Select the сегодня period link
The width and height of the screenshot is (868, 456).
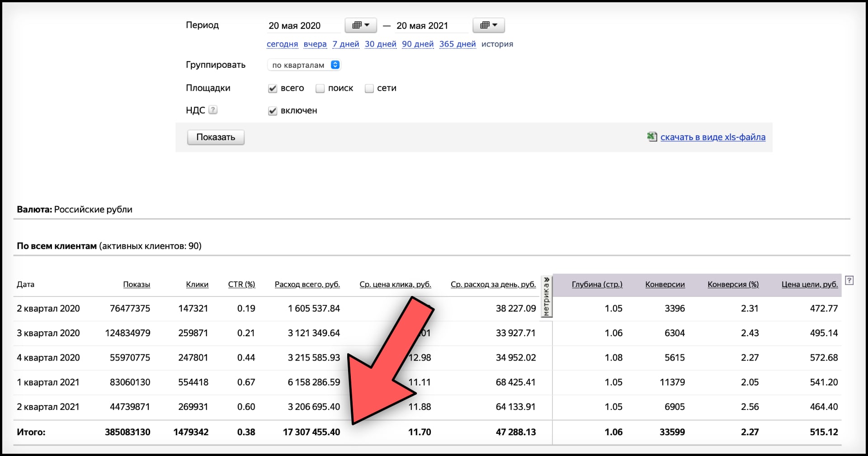(282, 44)
